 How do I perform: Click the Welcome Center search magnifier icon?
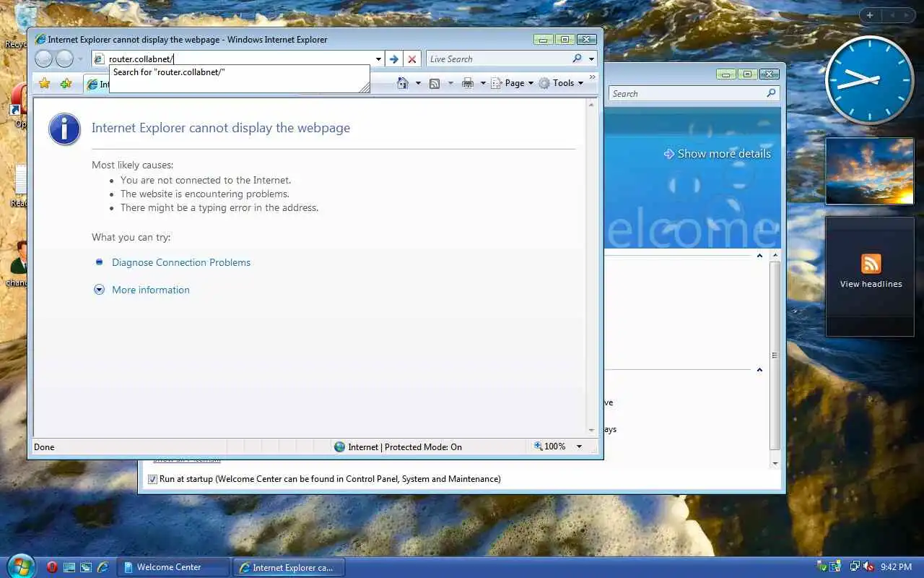click(771, 93)
